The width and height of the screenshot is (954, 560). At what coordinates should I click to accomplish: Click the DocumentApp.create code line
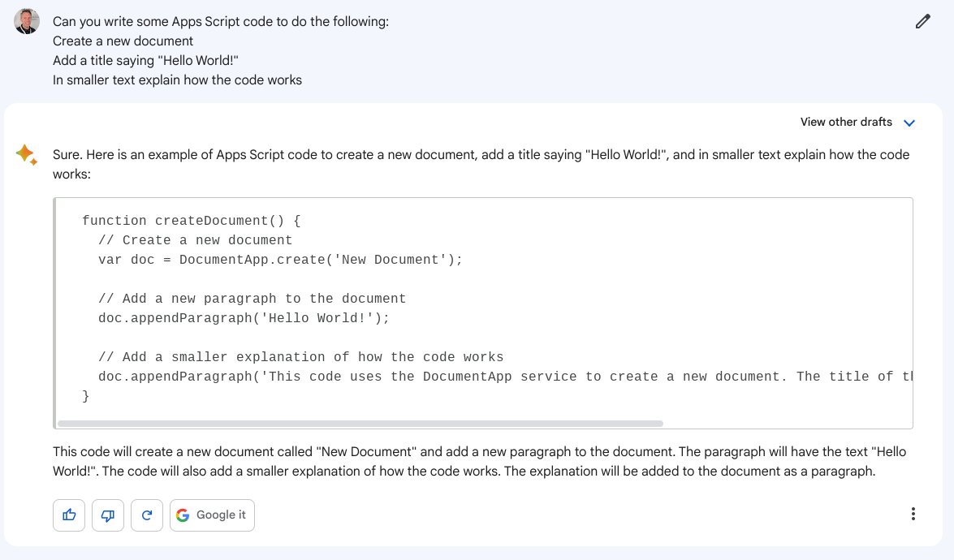pyautogui.click(x=279, y=259)
